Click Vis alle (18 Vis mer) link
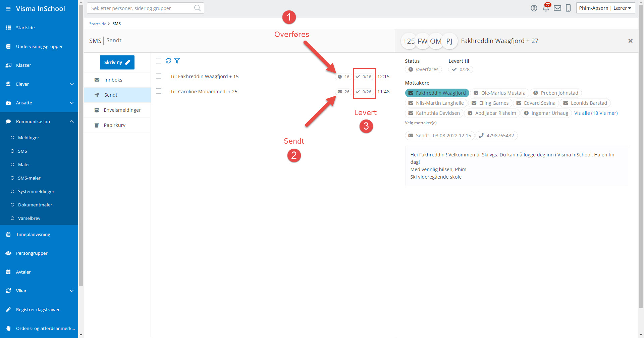This screenshot has width=644, height=338. pyautogui.click(x=596, y=113)
